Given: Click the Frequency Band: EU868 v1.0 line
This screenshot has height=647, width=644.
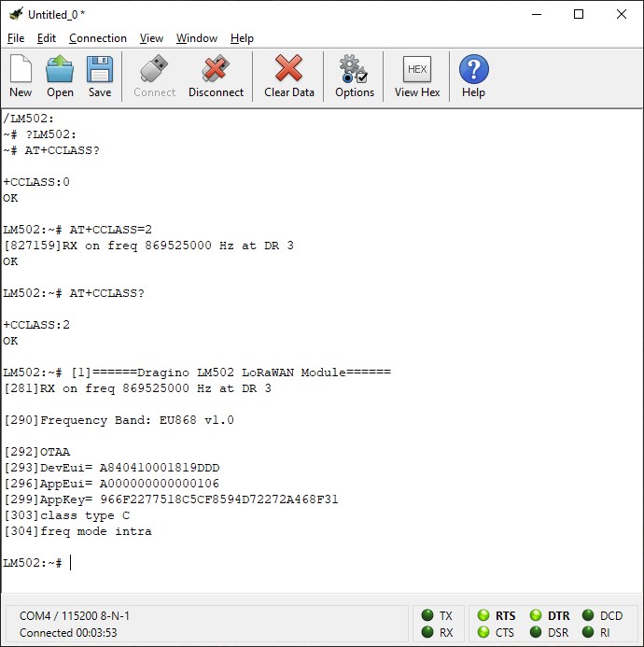Looking at the screenshot, I should click(119, 420).
